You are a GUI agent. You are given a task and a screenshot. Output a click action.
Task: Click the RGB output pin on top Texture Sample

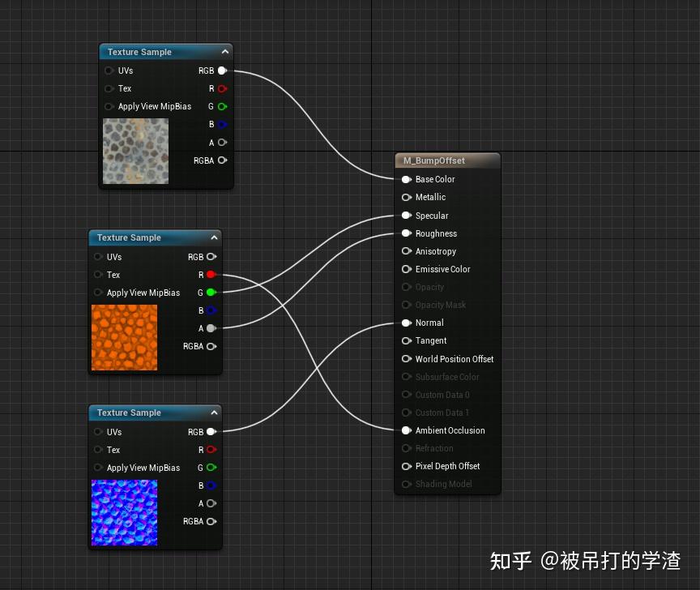[x=222, y=71]
